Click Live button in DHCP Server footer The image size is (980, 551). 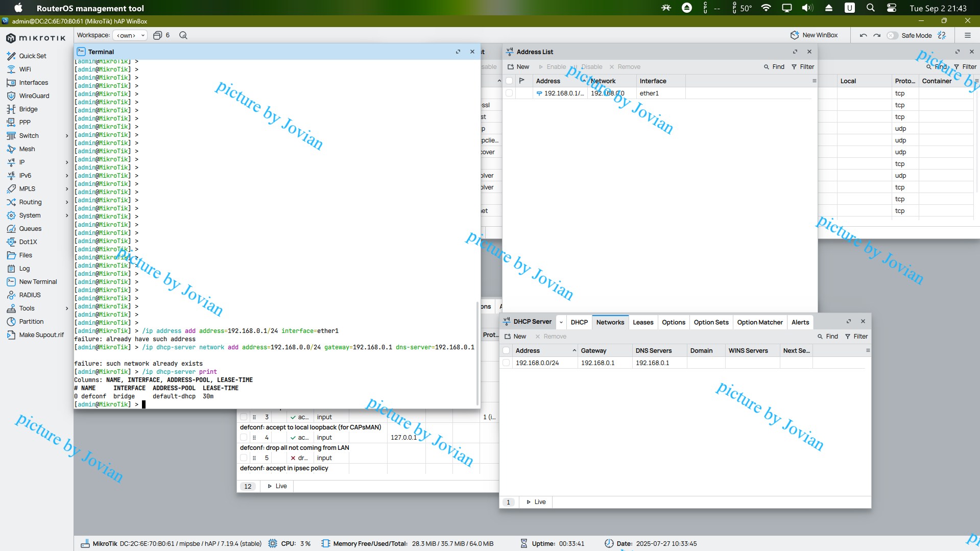pyautogui.click(x=536, y=502)
